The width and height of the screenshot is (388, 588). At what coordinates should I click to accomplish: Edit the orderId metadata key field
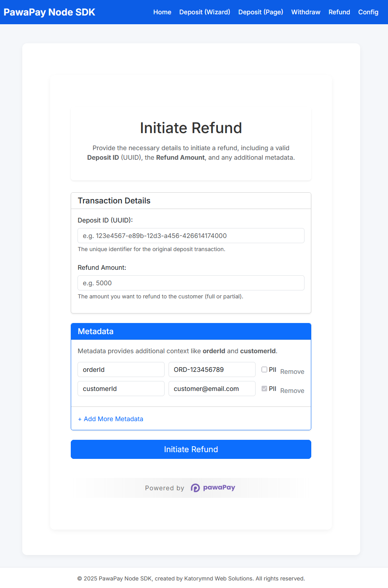tap(121, 369)
